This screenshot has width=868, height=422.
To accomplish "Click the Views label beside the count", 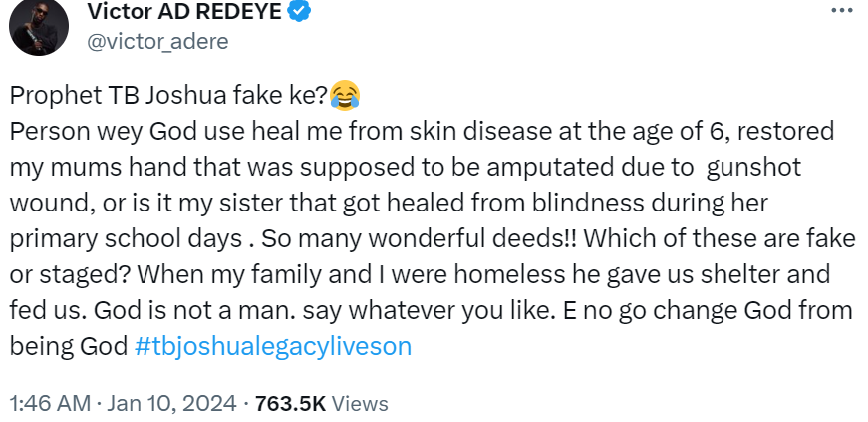I will pyautogui.click(x=358, y=404).
